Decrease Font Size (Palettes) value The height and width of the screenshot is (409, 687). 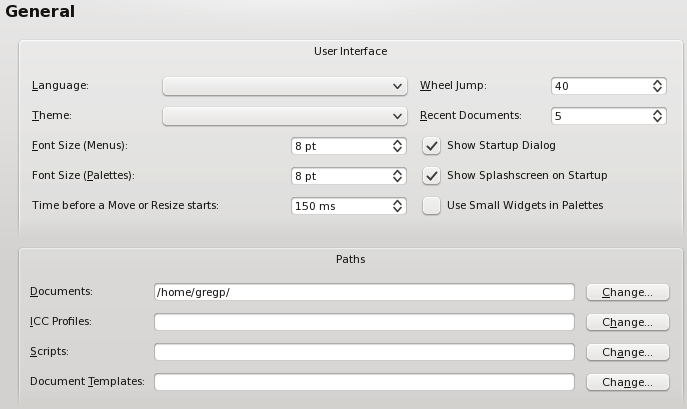pos(397,180)
